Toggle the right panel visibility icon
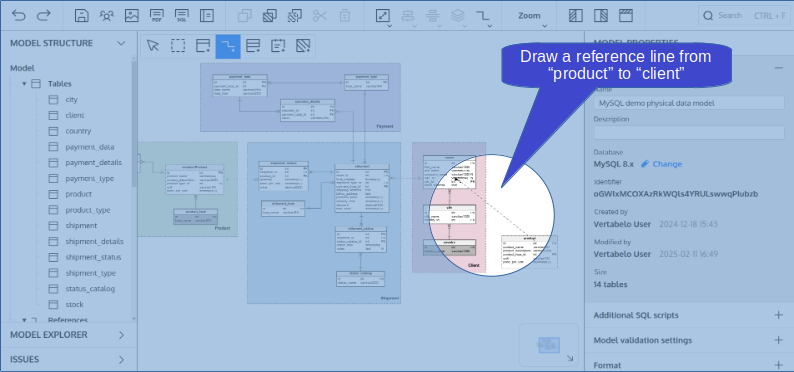Viewport: 794px width, 372px height. coord(601,16)
